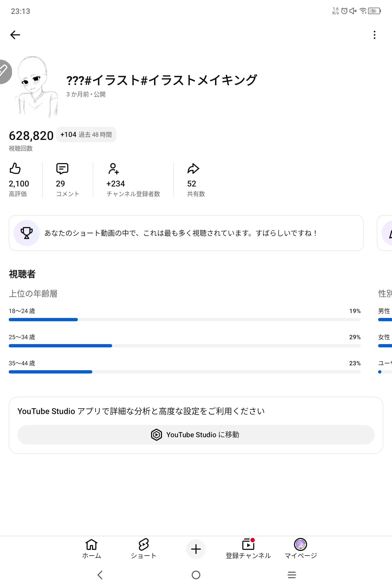Image resolution: width=392 pixels, height=588 pixels.
Task: Tap the comments speech bubble icon
Action: (62, 169)
